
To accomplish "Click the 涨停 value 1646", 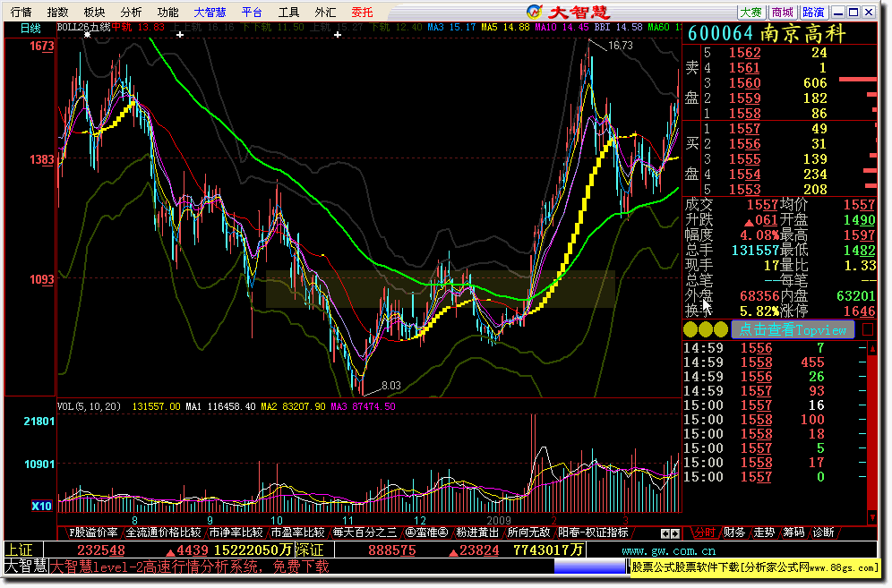I will [x=859, y=311].
